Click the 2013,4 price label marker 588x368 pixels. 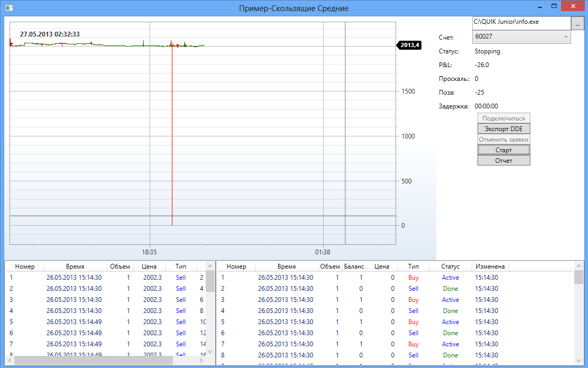(x=409, y=45)
